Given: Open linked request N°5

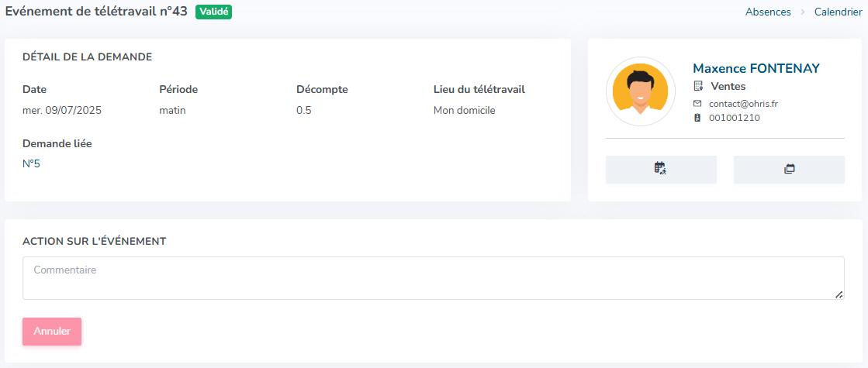Looking at the screenshot, I should click(32, 163).
